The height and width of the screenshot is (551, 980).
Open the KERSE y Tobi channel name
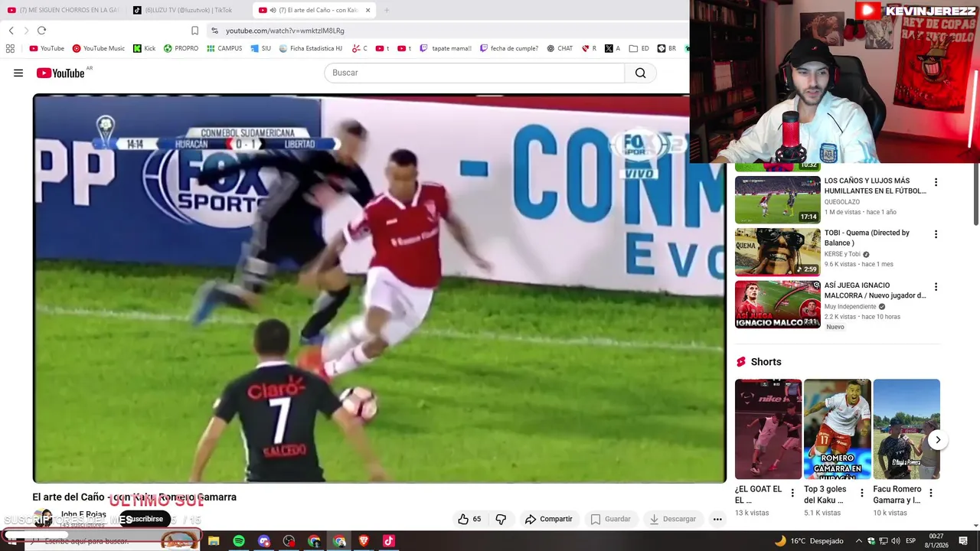842,254
